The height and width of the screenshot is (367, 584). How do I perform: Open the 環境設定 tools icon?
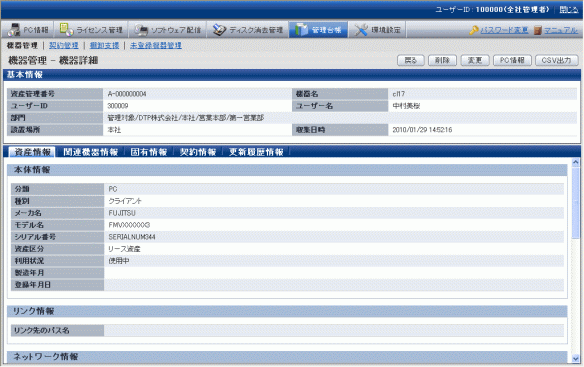tap(361, 30)
